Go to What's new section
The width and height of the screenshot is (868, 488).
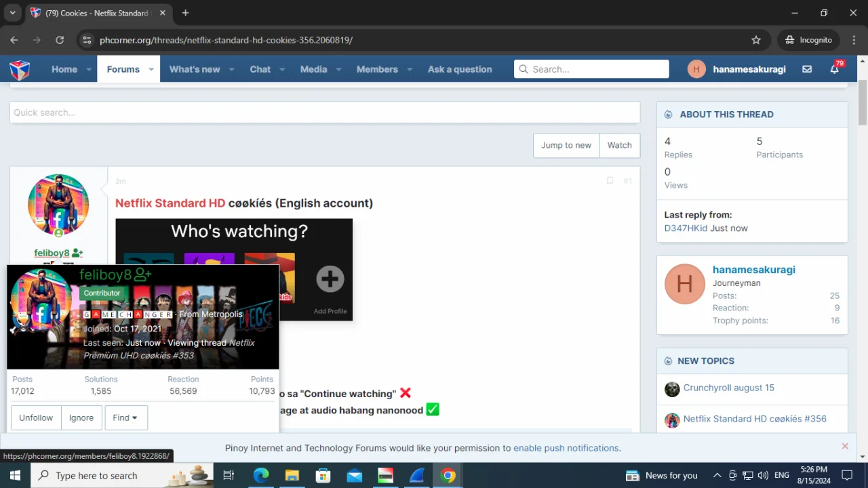click(195, 69)
